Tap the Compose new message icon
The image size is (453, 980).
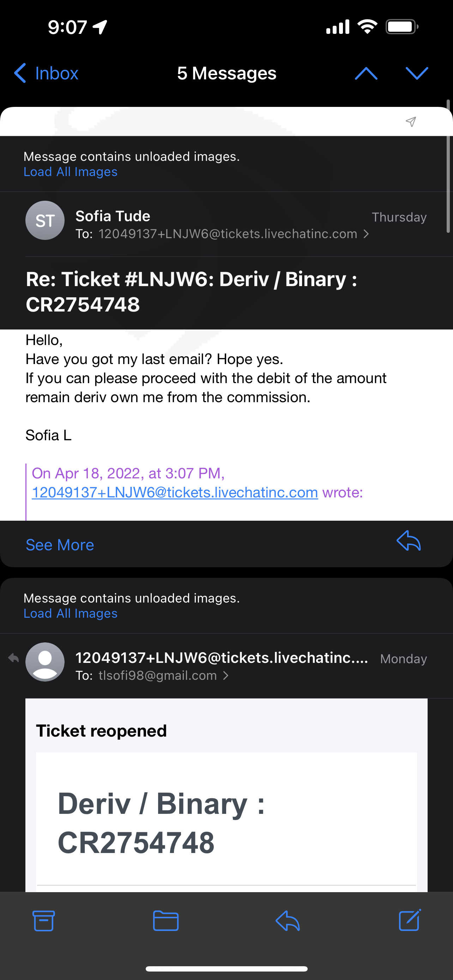coord(410,920)
